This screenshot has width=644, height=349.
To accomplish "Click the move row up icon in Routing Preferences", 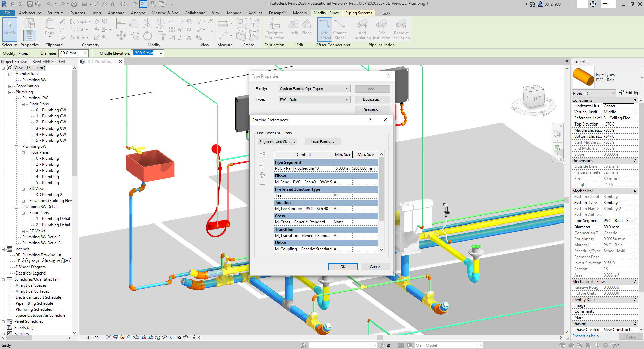I will pos(262,155).
